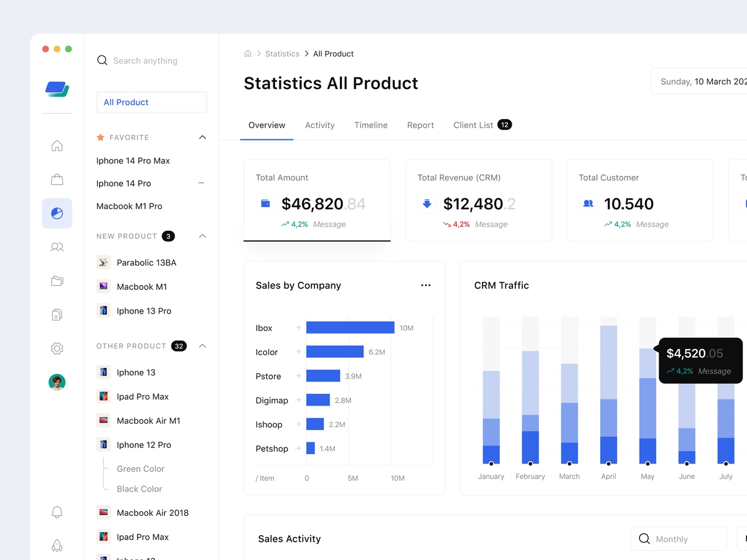Collapse Iphone 14 Pro with minus icon
Screen dimensions: 747x560
(x=201, y=183)
